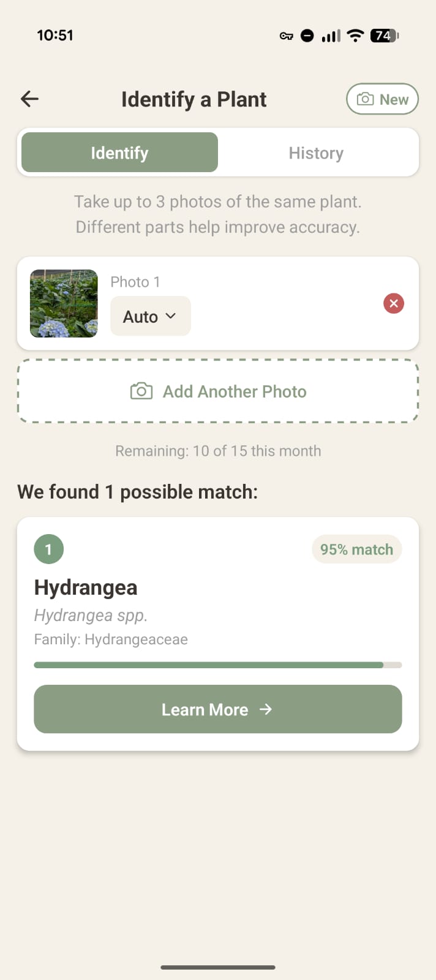Switch to the History tab
The image size is (436, 980).
tap(316, 153)
